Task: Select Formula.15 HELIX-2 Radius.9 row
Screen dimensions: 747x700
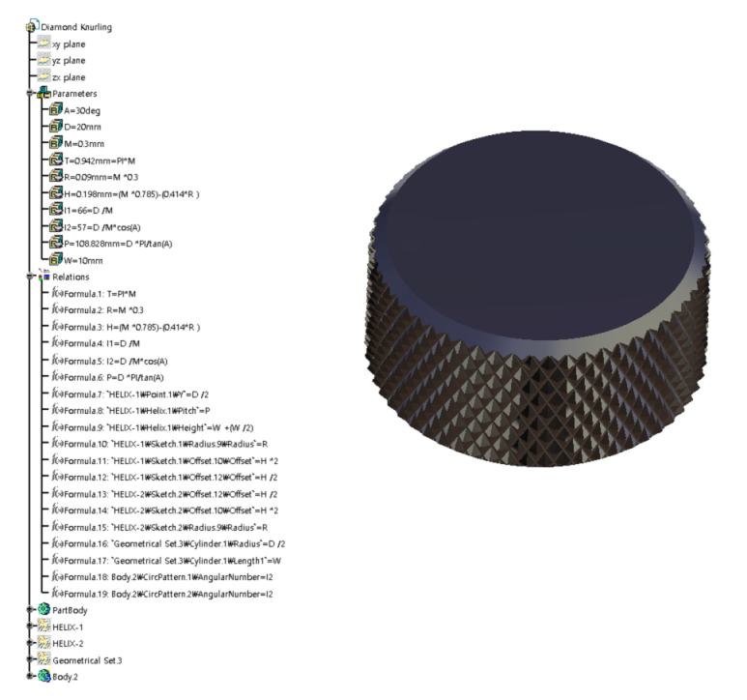Action: (159, 528)
